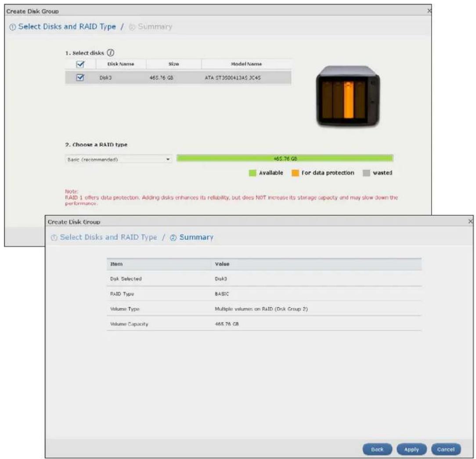Click the info icon beside Select disks
The image size is (476, 459).
[x=111, y=53]
